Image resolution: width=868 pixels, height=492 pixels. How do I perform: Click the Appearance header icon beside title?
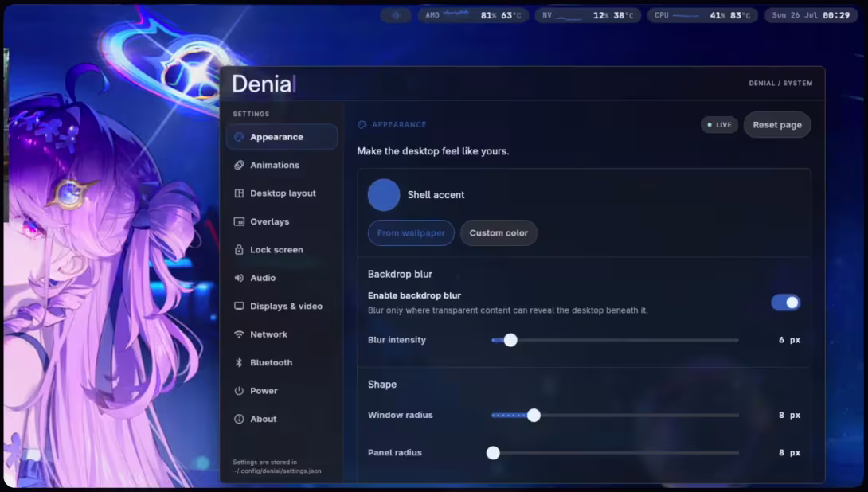(362, 124)
